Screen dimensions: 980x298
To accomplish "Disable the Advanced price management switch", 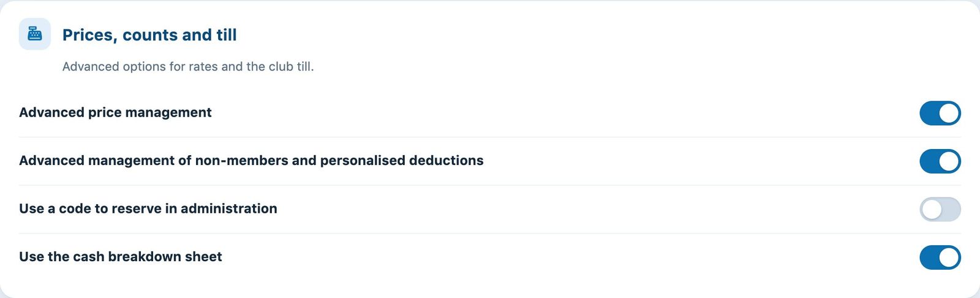I will coord(940,113).
